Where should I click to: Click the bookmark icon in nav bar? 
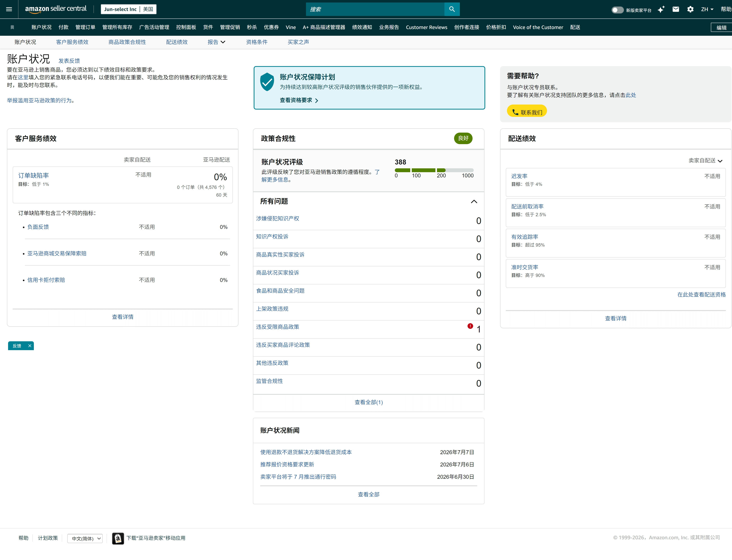(12, 27)
